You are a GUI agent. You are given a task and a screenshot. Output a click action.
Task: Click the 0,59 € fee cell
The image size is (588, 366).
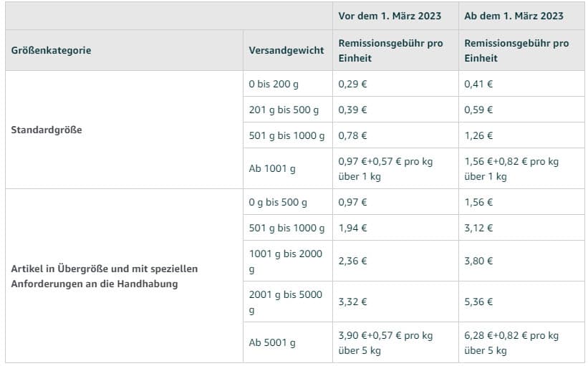[521, 110]
